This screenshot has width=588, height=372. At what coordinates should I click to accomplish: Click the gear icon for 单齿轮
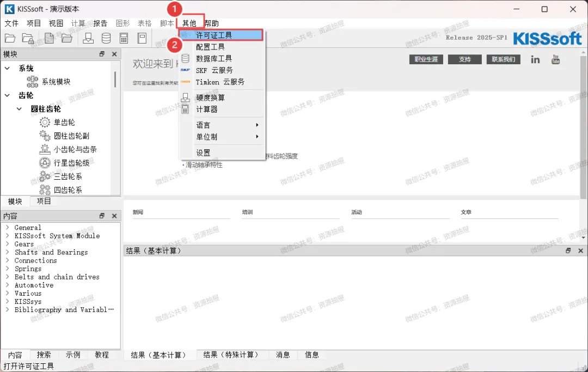(x=45, y=122)
